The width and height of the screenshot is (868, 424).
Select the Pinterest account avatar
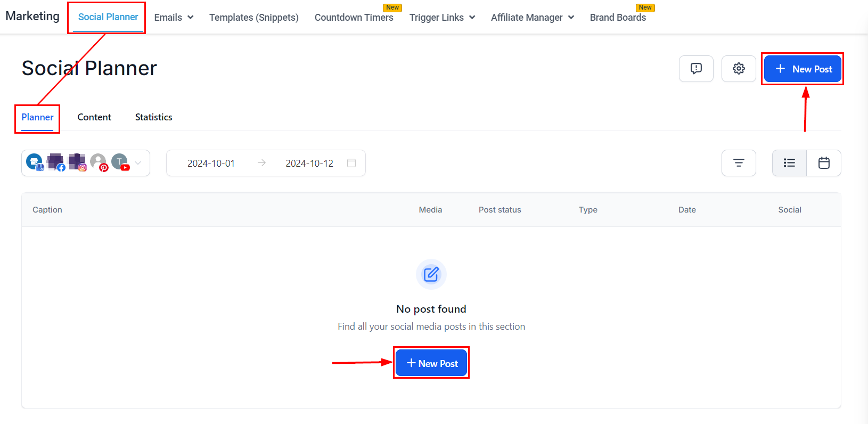[x=99, y=162]
